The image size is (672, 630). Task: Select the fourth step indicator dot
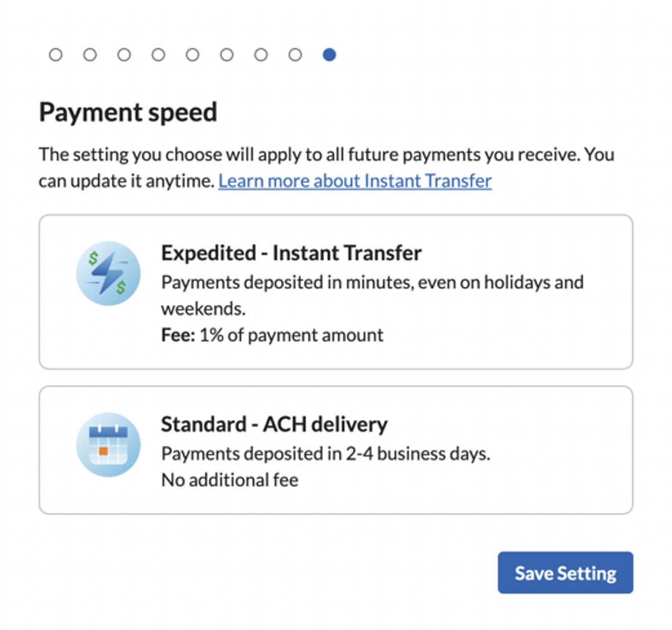[x=159, y=55]
